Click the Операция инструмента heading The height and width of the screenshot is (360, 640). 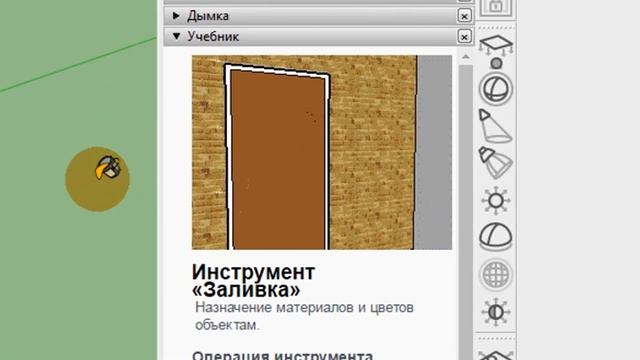click(x=282, y=355)
